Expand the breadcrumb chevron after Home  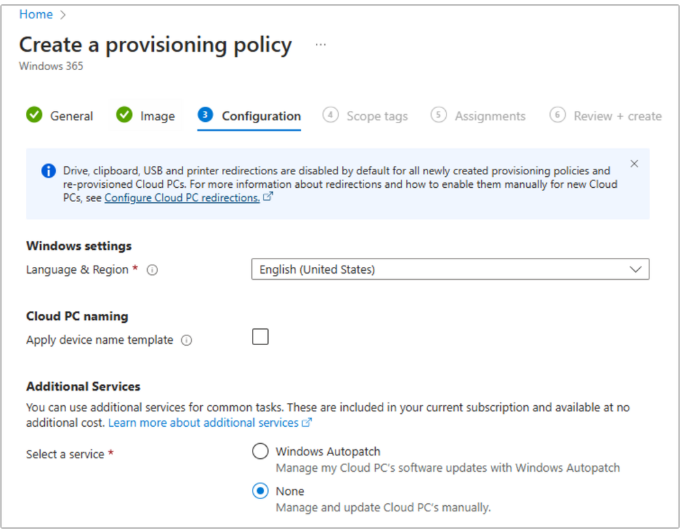[64, 15]
